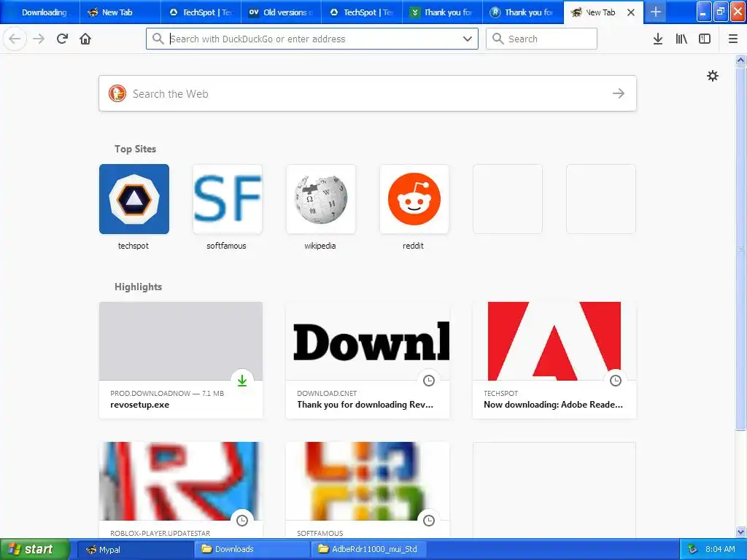This screenshot has height=560, width=747.
Task: Focus the toolbar Search box
Action: (x=541, y=39)
